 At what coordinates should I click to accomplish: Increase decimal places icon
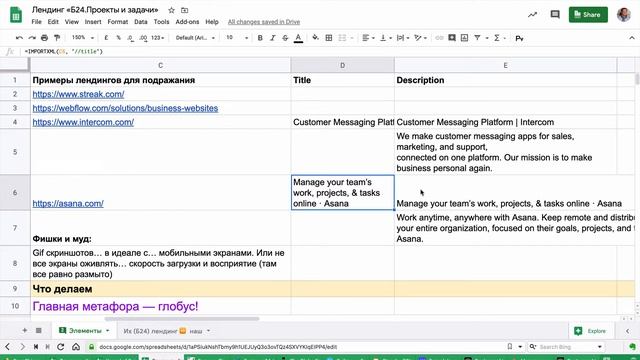[x=143, y=38]
